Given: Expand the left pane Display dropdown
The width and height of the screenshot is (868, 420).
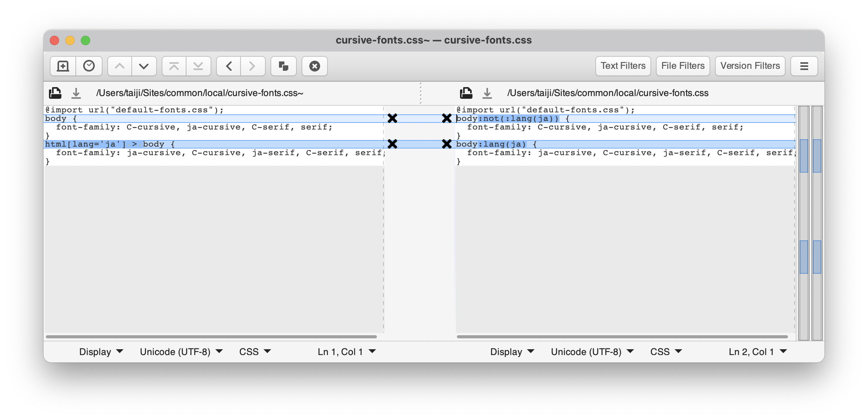Looking at the screenshot, I should (x=101, y=352).
